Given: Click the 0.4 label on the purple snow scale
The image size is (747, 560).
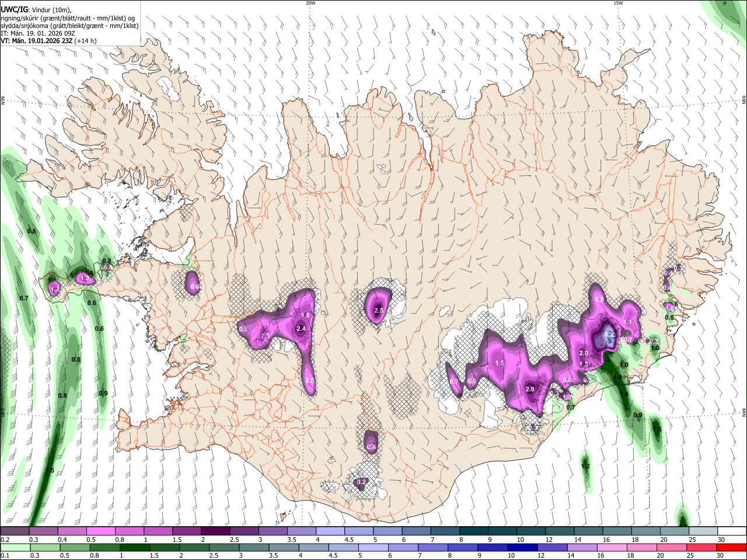Looking at the screenshot, I should (62, 540).
